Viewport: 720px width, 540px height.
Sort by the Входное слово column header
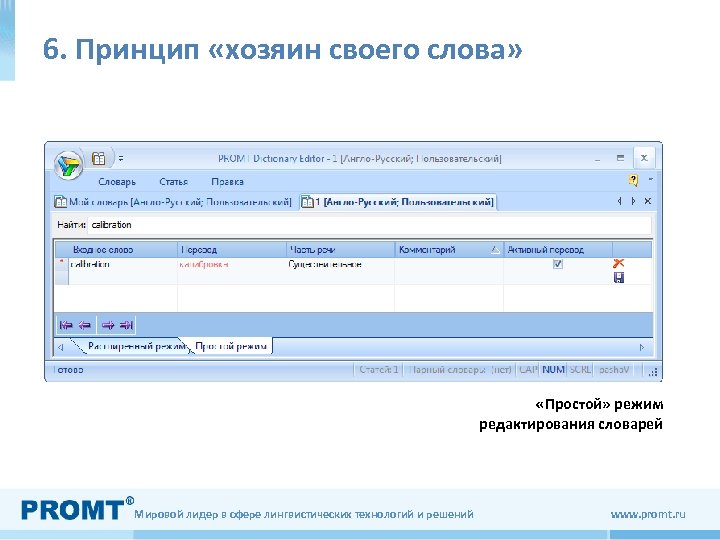pos(116,250)
